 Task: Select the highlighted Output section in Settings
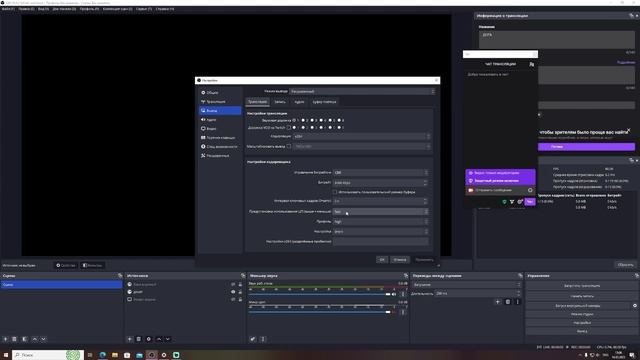[x=220, y=111]
